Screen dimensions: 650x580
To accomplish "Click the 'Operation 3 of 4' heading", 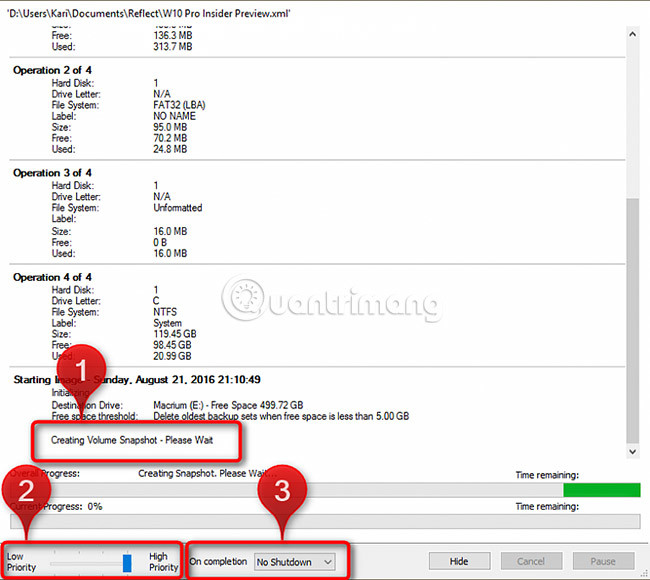I will tap(52, 172).
